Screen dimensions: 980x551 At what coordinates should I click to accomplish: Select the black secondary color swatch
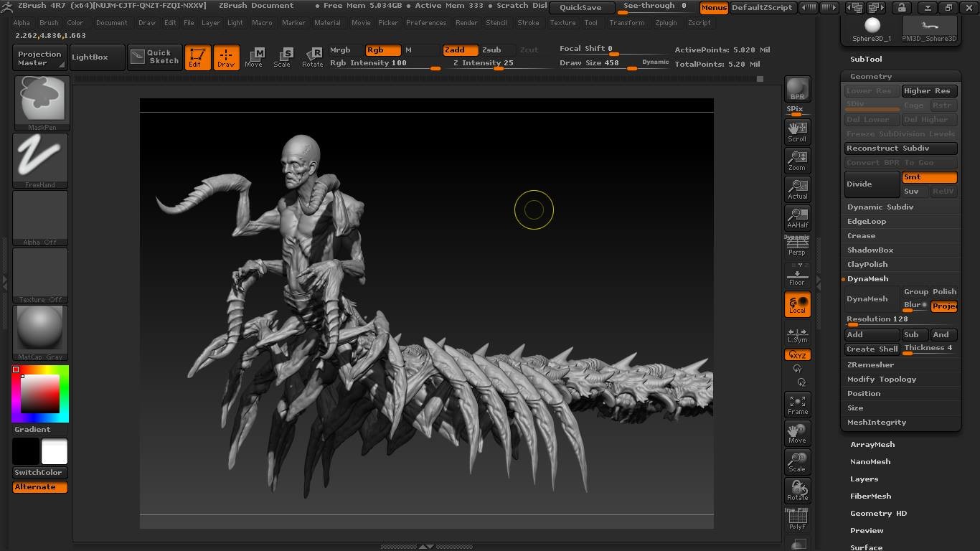[25, 451]
